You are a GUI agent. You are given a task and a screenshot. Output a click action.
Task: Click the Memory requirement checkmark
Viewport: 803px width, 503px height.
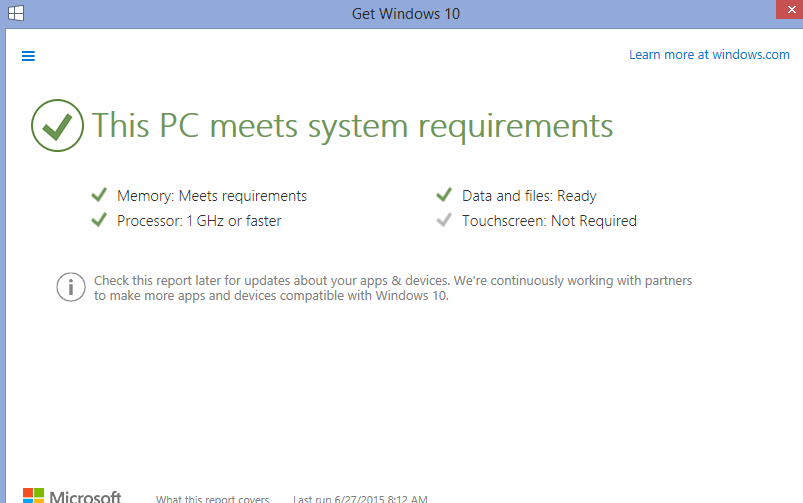pyautogui.click(x=98, y=195)
